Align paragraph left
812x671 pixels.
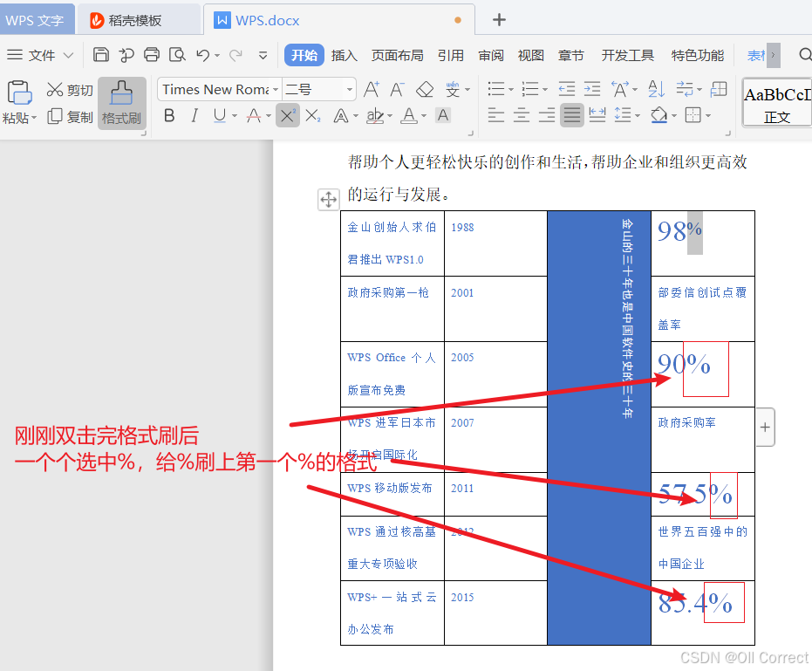click(495, 115)
